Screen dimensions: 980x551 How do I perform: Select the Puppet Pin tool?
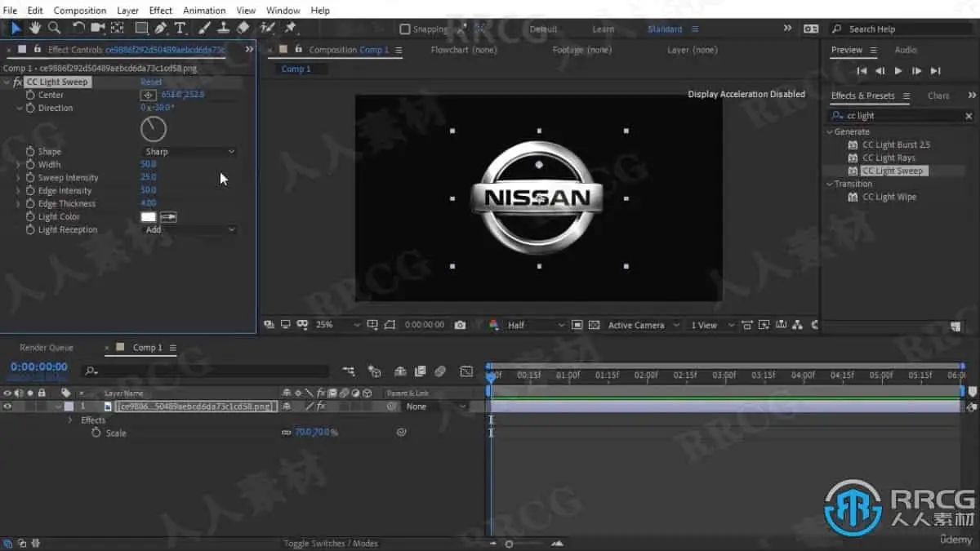click(x=290, y=28)
